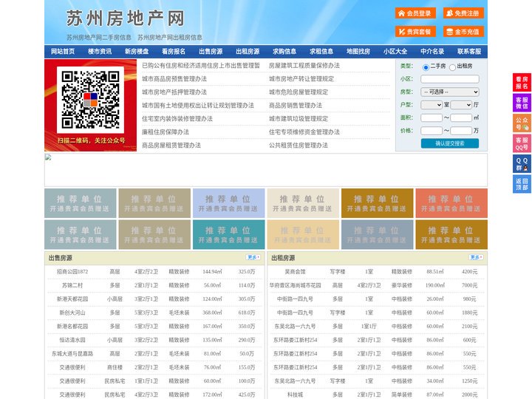Open 商品房屋租赁管理办法 link
This screenshot has width=532, height=399.
171,146
